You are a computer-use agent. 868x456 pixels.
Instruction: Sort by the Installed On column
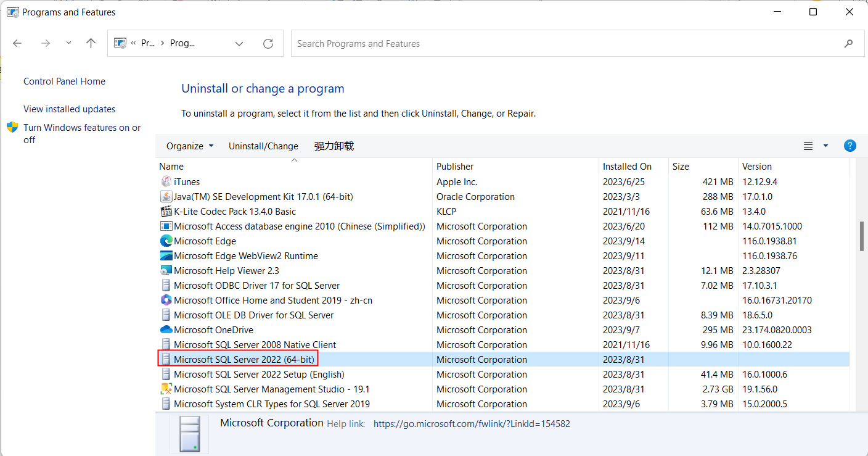pyautogui.click(x=634, y=167)
